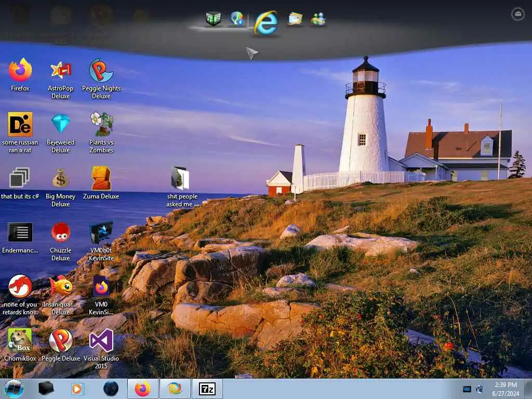Launch Chuzzle Deluxe red fuzzball icon

point(60,242)
